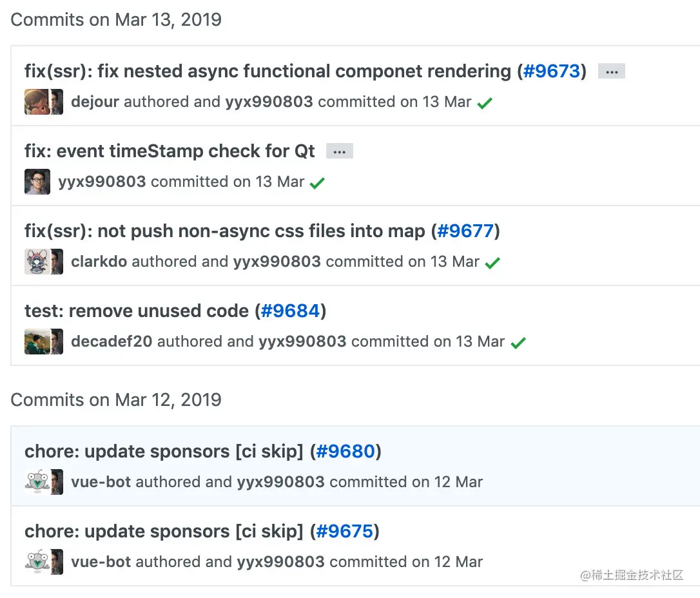
Task: Open the pull request link #9677
Action: (x=465, y=231)
